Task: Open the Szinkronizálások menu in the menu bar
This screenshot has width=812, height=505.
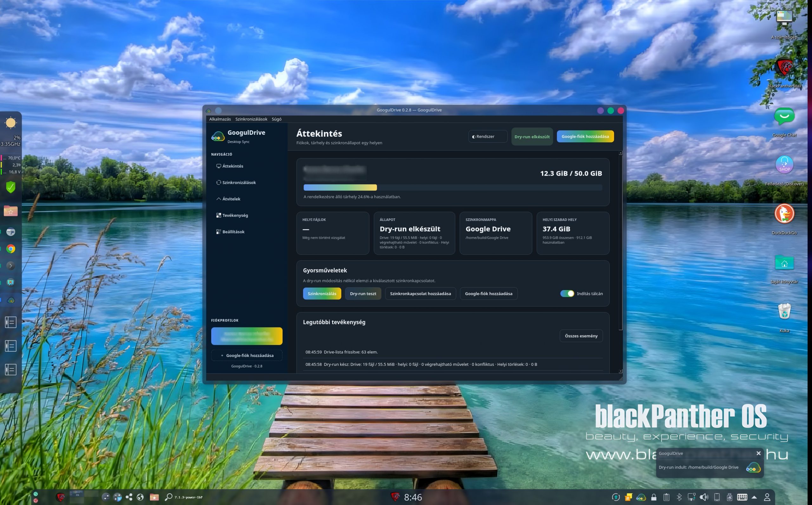Action: pyautogui.click(x=251, y=119)
